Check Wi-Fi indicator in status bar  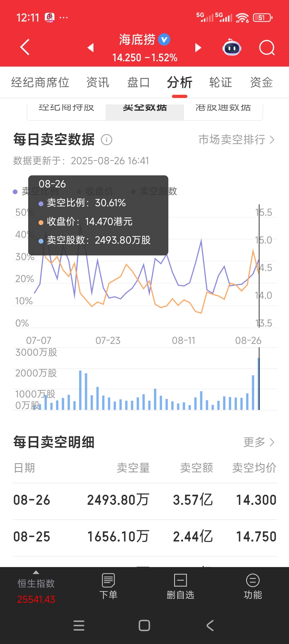(242, 18)
